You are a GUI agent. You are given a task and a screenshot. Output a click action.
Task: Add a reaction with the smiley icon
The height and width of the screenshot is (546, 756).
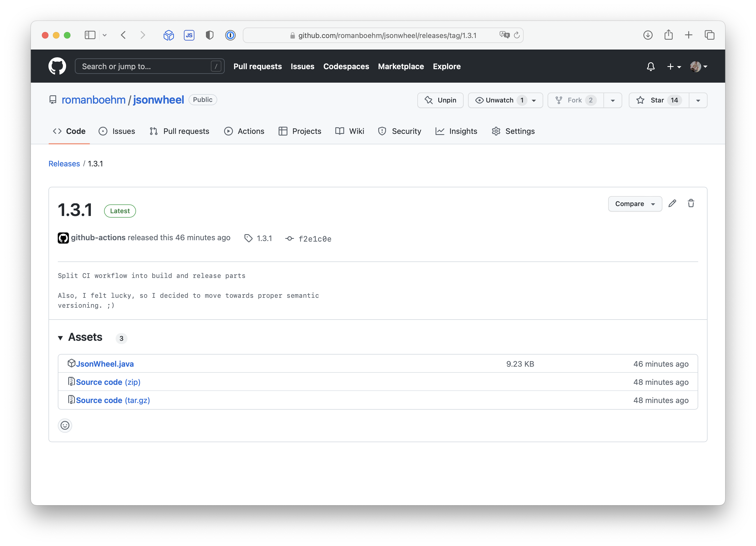pyautogui.click(x=65, y=426)
